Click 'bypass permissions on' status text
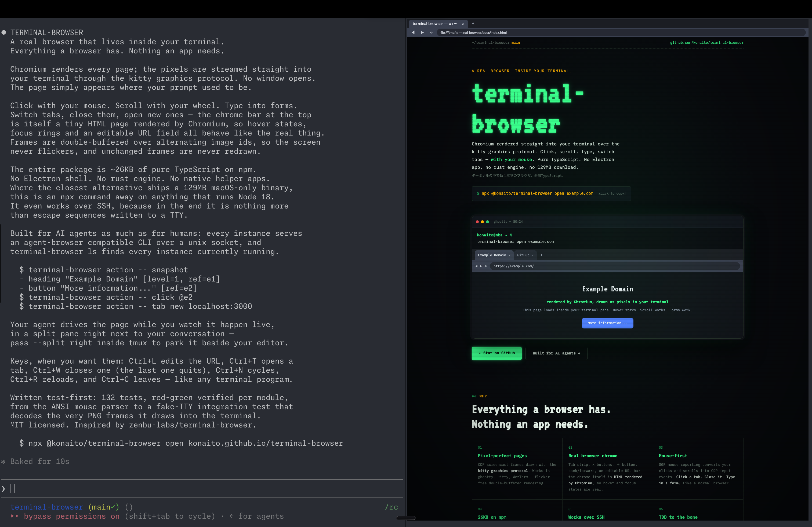This screenshot has height=527, width=812. click(x=72, y=516)
